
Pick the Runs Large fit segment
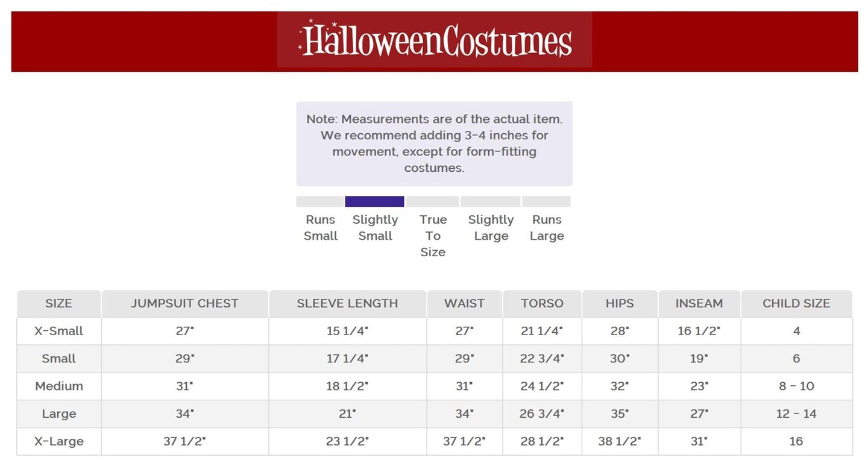coord(546,202)
